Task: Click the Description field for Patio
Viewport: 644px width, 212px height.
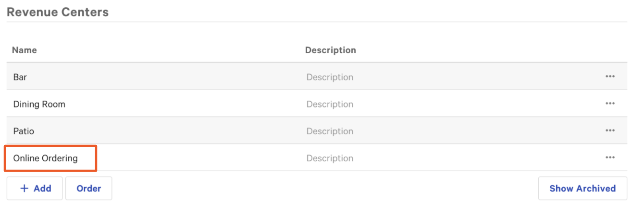Action: click(x=330, y=131)
